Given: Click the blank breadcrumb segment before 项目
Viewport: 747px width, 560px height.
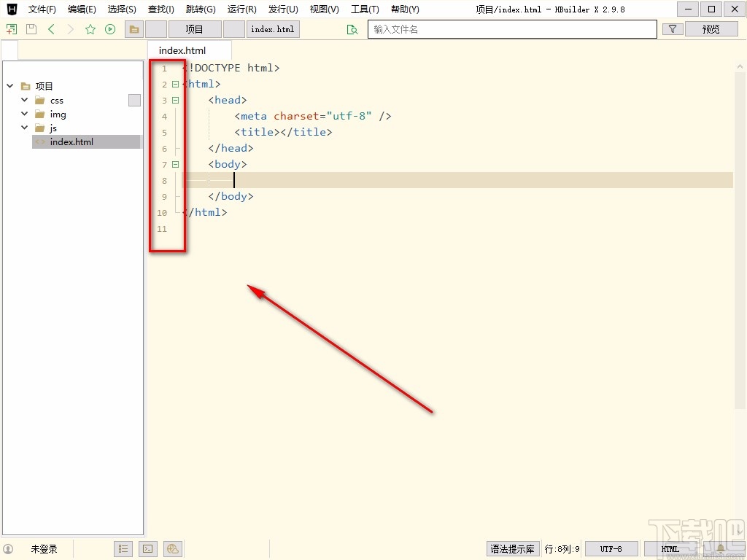Looking at the screenshot, I should [x=156, y=29].
